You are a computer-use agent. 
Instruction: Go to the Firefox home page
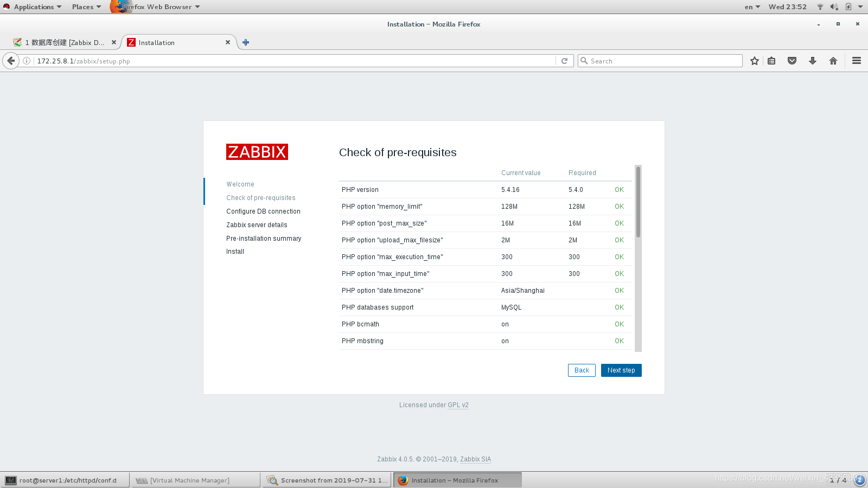click(833, 61)
